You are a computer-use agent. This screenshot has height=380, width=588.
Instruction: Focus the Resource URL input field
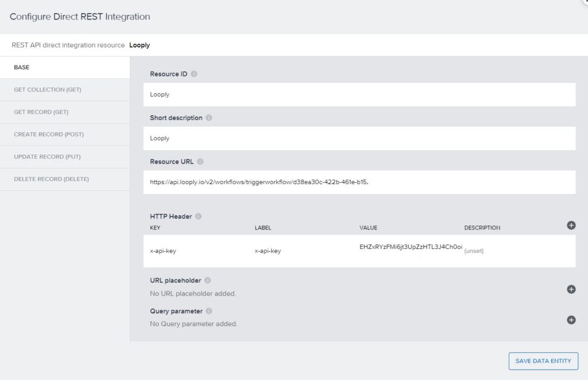[x=359, y=182]
